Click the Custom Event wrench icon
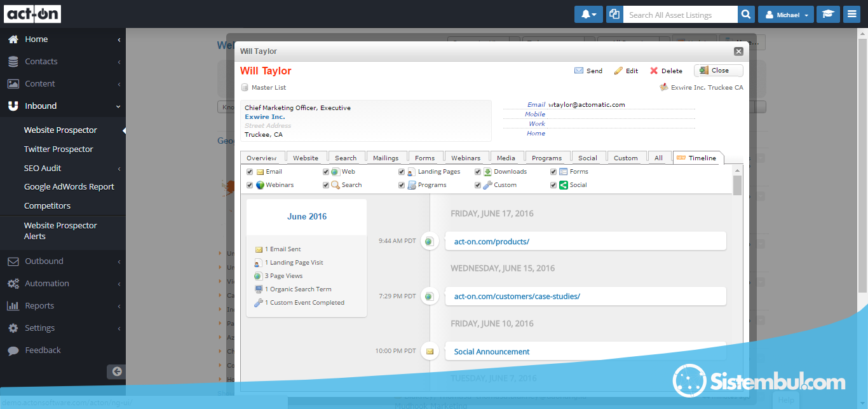Screen dimensions: 868x409 pos(258,303)
